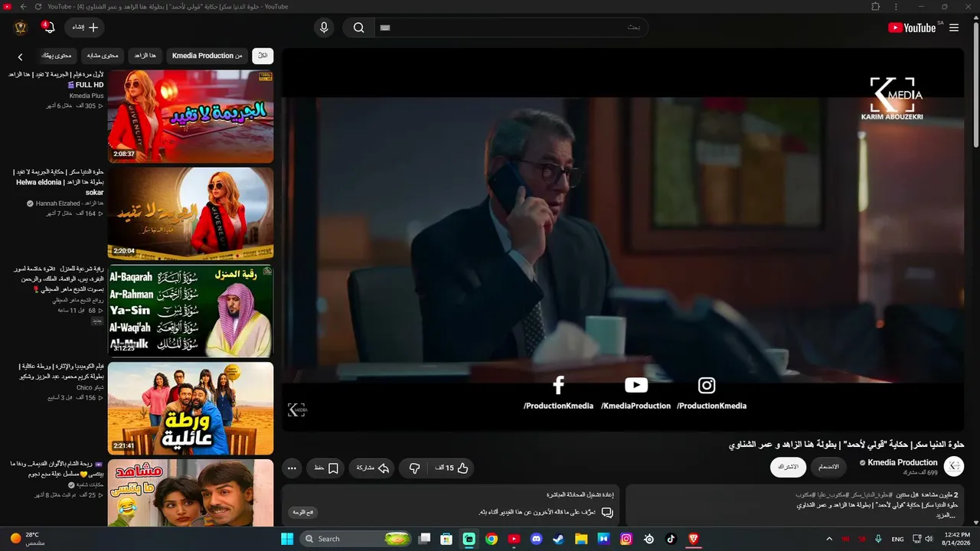Viewport: 980px width, 551px height.
Task: Click the search magnifier button
Action: pos(358,28)
